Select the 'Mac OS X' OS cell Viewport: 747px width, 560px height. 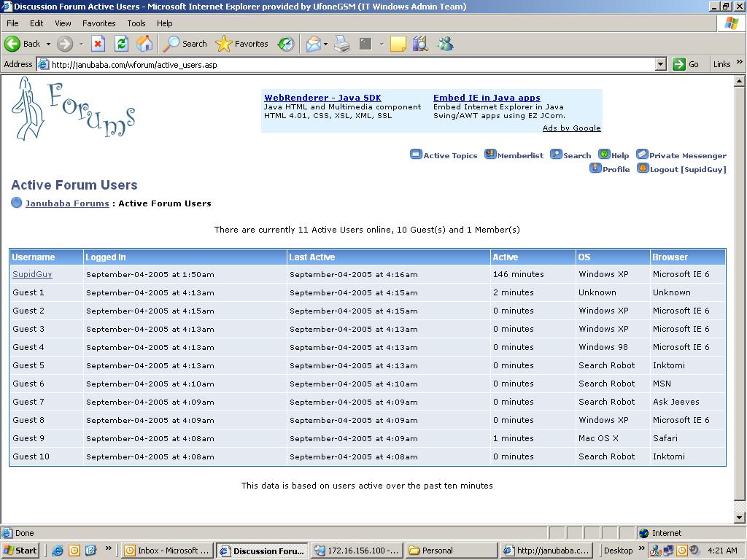[613, 438]
